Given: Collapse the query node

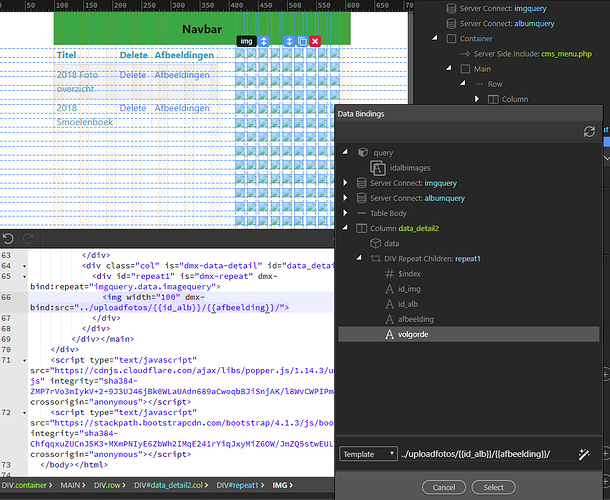Looking at the screenshot, I should [345, 152].
